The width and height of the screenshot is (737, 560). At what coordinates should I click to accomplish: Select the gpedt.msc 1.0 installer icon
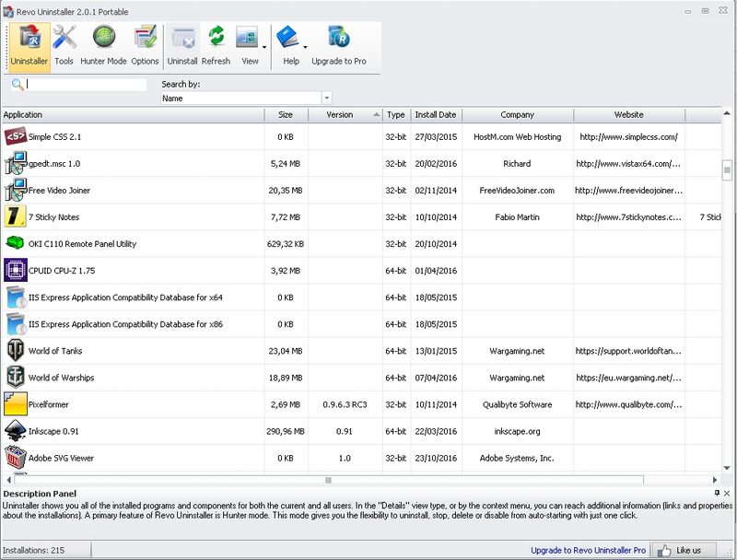(x=15, y=164)
